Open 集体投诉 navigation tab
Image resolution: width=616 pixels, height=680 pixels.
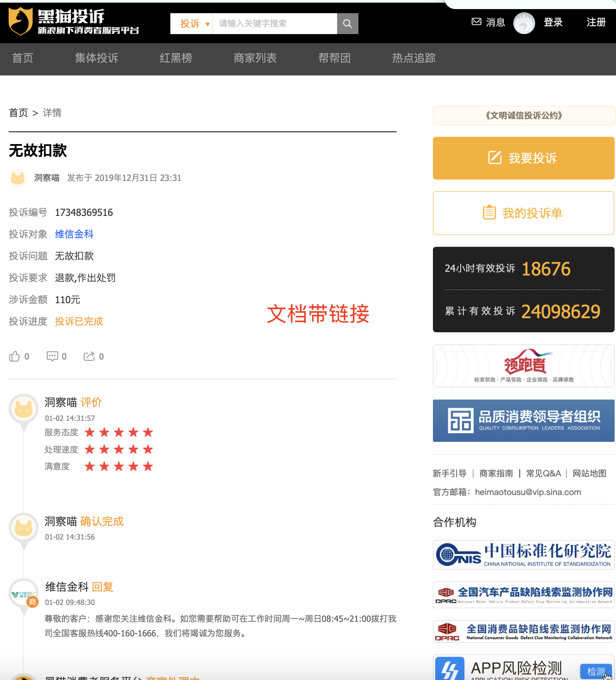[x=97, y=58]
